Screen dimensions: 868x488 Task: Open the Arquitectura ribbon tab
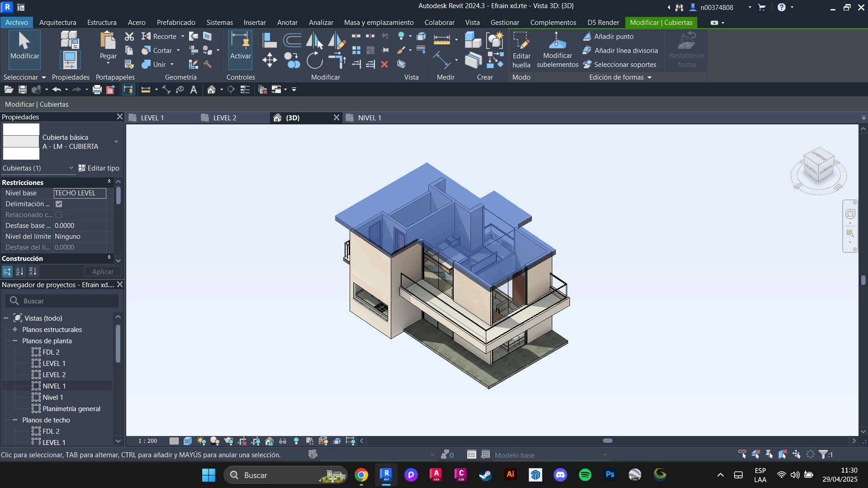[x=57, y=22]
